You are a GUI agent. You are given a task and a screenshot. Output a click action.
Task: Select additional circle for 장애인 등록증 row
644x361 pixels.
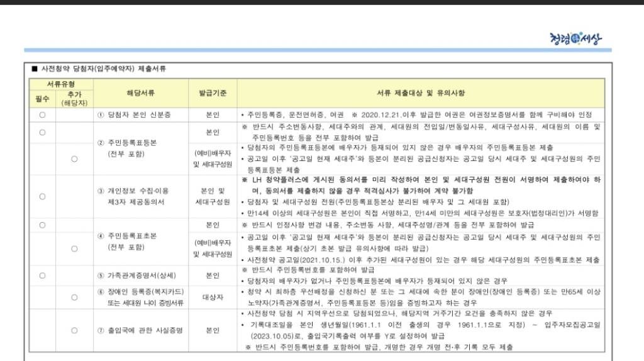[74, 297]
